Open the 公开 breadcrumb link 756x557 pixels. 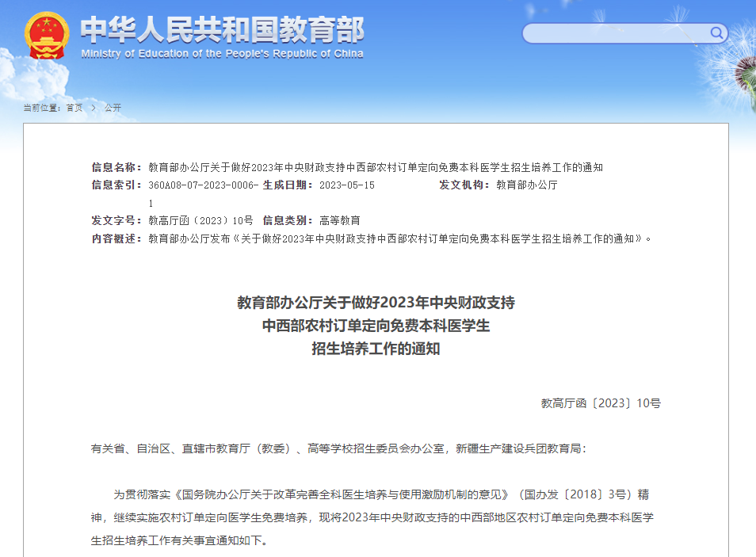pyautogui.click(x=113, y=108)
